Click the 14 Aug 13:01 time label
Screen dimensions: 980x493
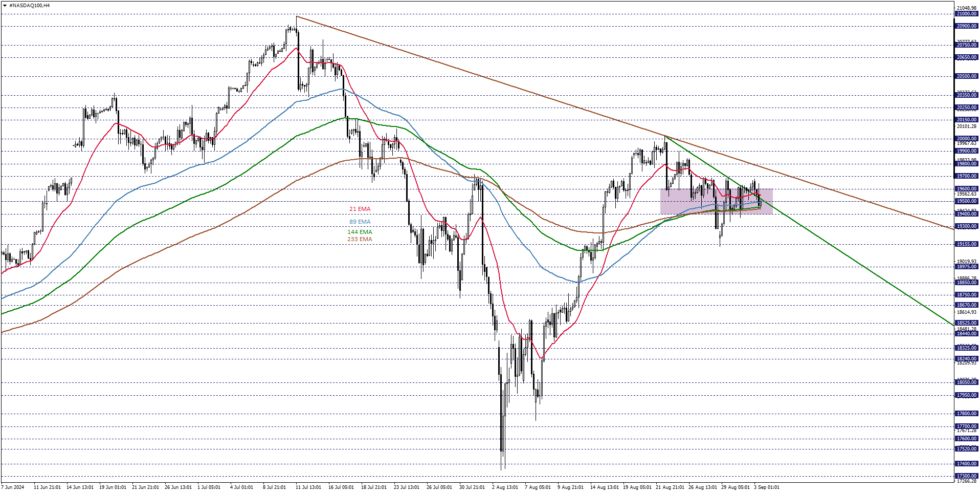tap(604, 487)
